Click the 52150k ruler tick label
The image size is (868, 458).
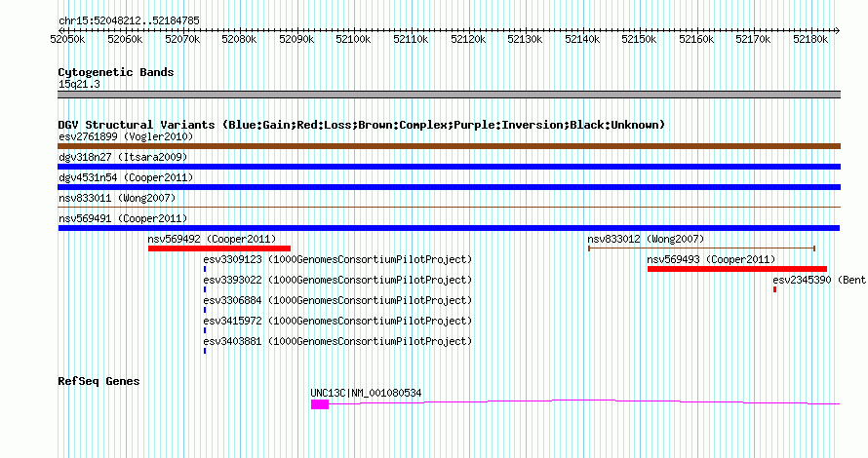point(639,39)
